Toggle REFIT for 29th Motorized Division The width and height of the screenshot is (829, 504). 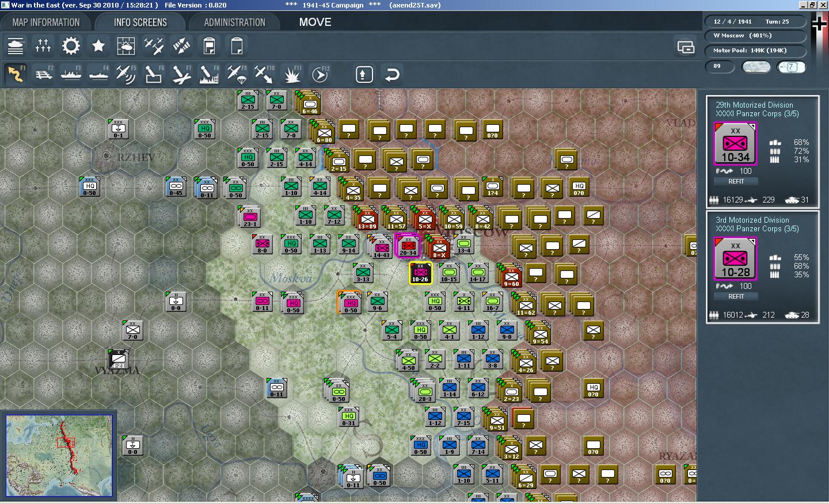point(736,181)
